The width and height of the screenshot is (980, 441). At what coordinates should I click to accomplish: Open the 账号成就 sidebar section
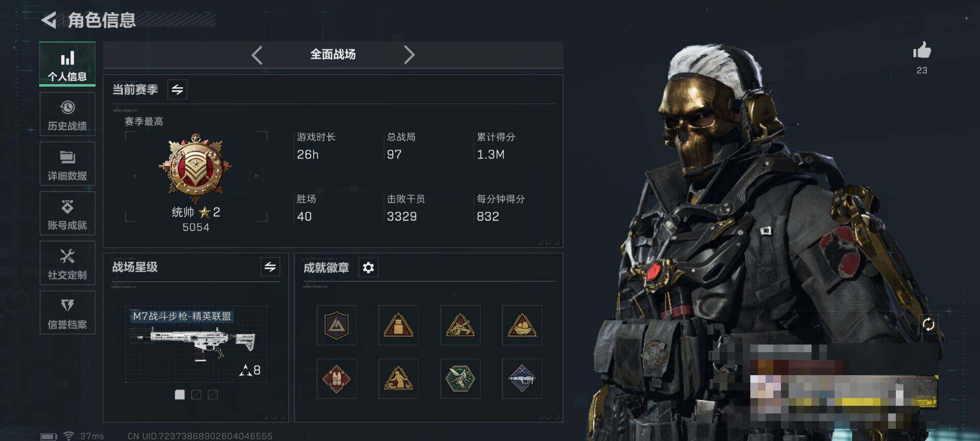tap(67, 213)
